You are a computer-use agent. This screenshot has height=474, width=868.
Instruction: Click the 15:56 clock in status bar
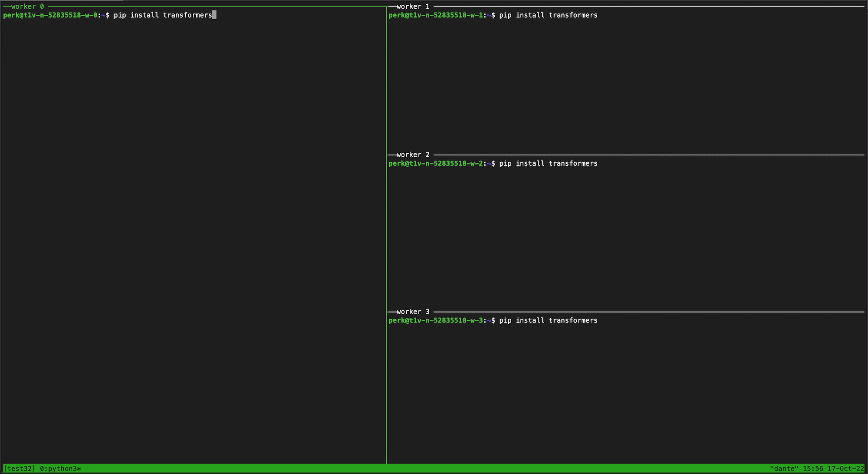pos(812,469)
